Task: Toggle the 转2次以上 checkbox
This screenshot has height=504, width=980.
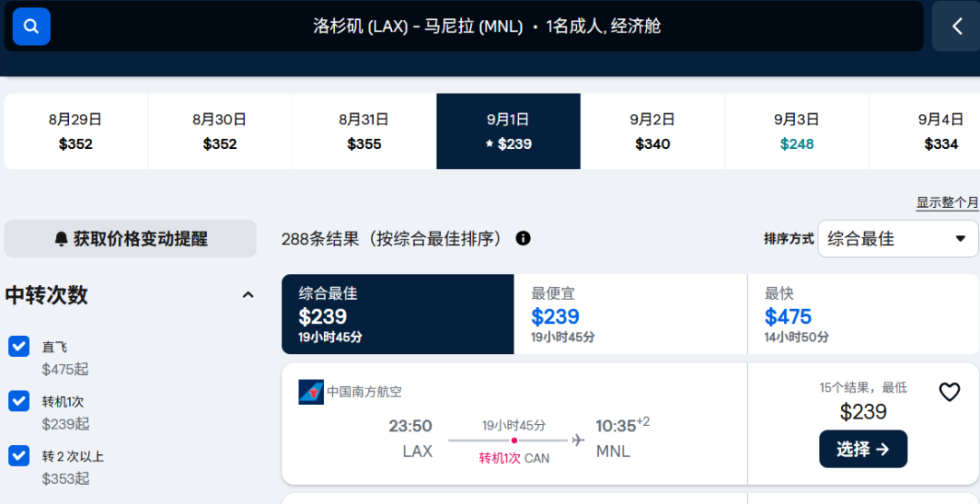Action: [19, 455]
